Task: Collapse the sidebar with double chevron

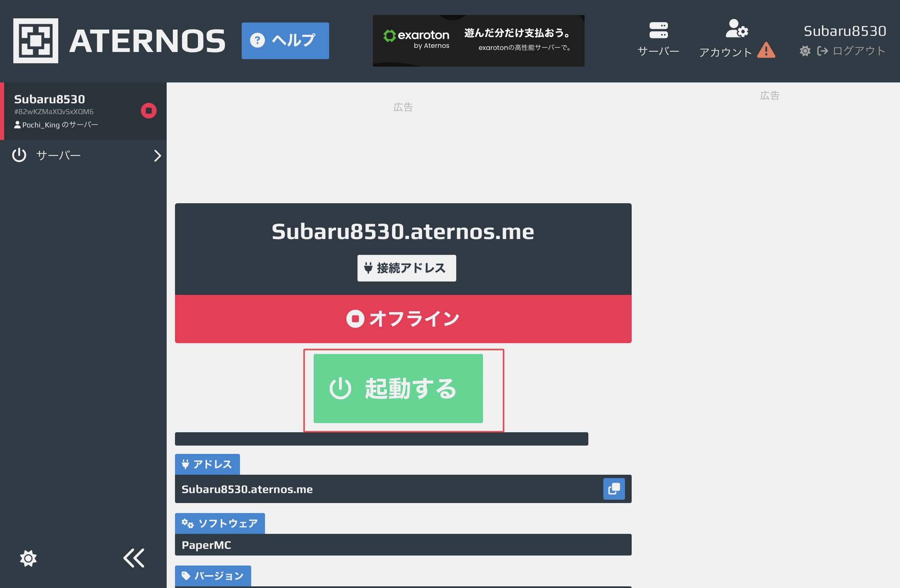Action: [x=134, y=558]
